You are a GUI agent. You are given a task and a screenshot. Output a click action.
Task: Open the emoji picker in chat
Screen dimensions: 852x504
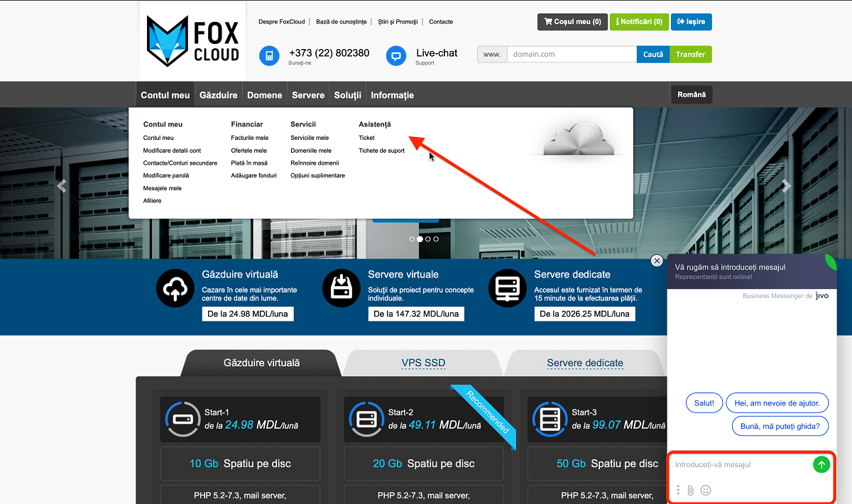tap(706, 490)
